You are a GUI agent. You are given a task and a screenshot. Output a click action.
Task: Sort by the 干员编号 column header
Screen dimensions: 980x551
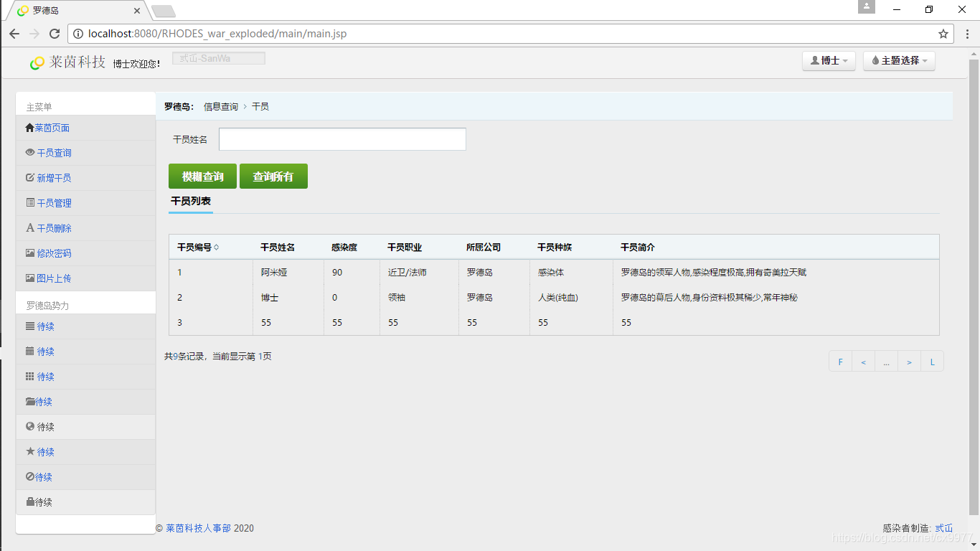click(198, 248)
